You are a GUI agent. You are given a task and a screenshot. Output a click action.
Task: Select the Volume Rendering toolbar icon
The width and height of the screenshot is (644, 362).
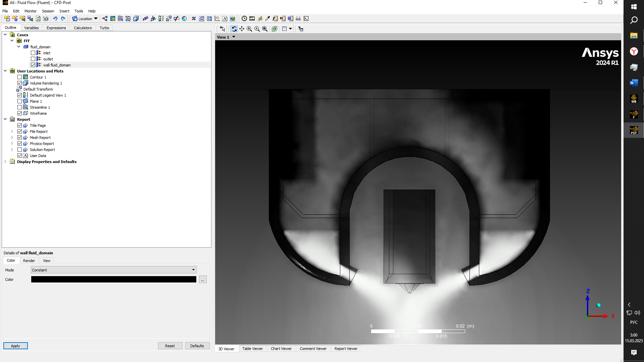136,19
